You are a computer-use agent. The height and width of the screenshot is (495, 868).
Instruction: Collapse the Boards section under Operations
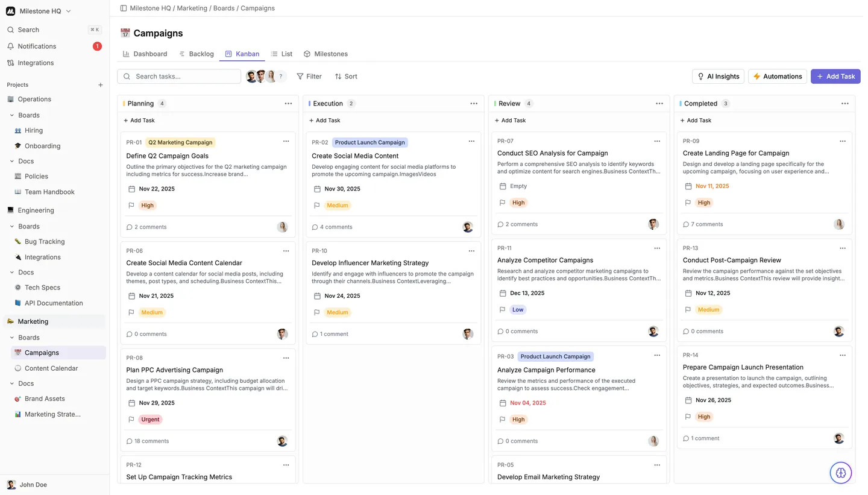click(12, 115)
